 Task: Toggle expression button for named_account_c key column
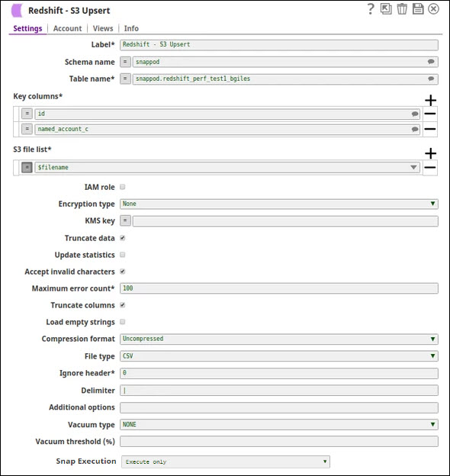click(x=27, y=129)
